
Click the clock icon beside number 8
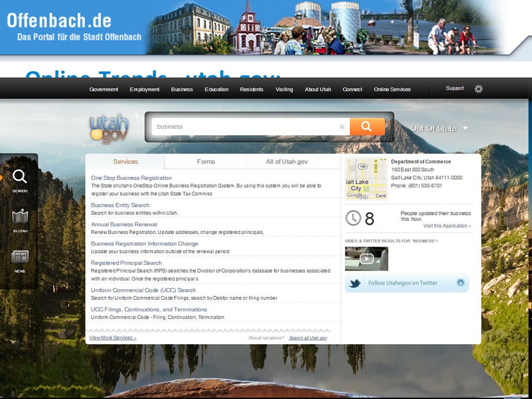pyautogui.click(x=353, y=218)
